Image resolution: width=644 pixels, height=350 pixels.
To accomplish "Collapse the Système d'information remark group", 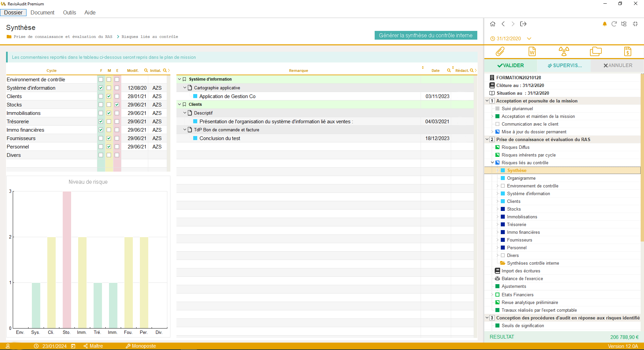I will click(x=179, y=79).
